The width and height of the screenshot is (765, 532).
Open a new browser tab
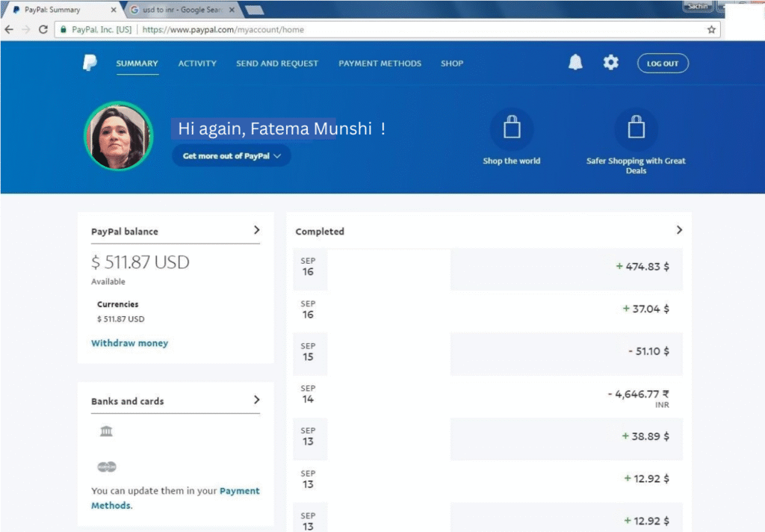(x=254, y=10)
